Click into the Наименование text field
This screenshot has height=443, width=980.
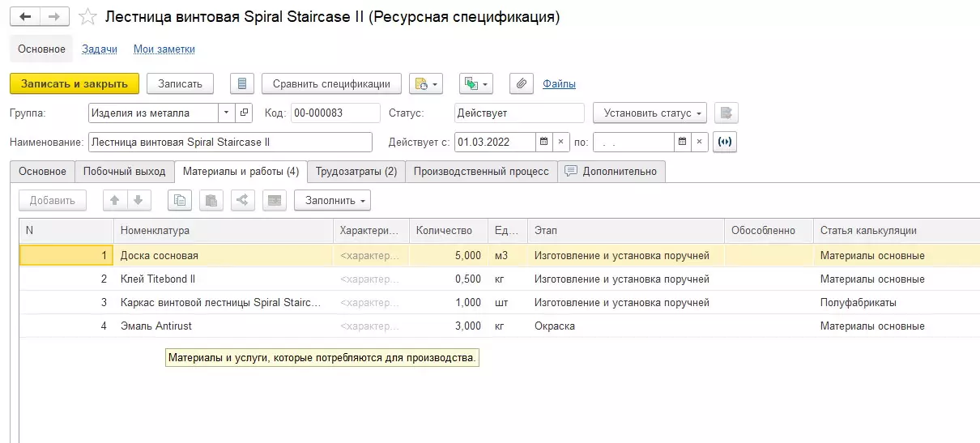230,142
